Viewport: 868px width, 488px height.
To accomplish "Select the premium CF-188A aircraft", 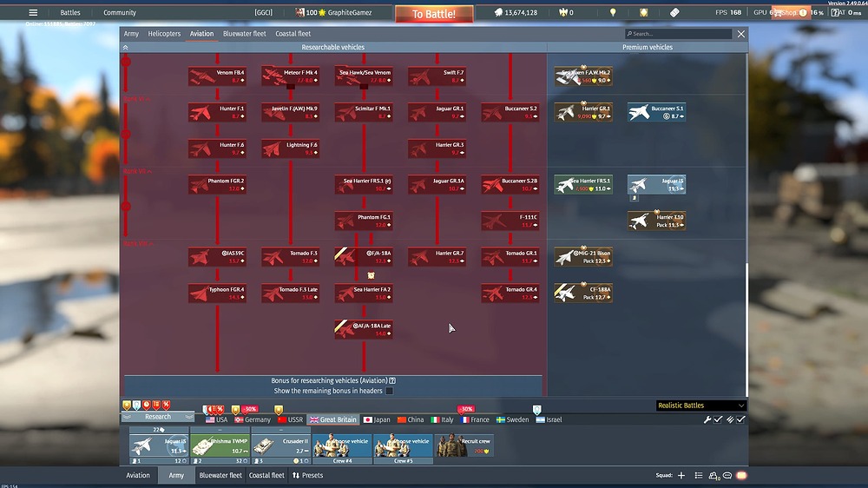I will (x=584, y=293).
